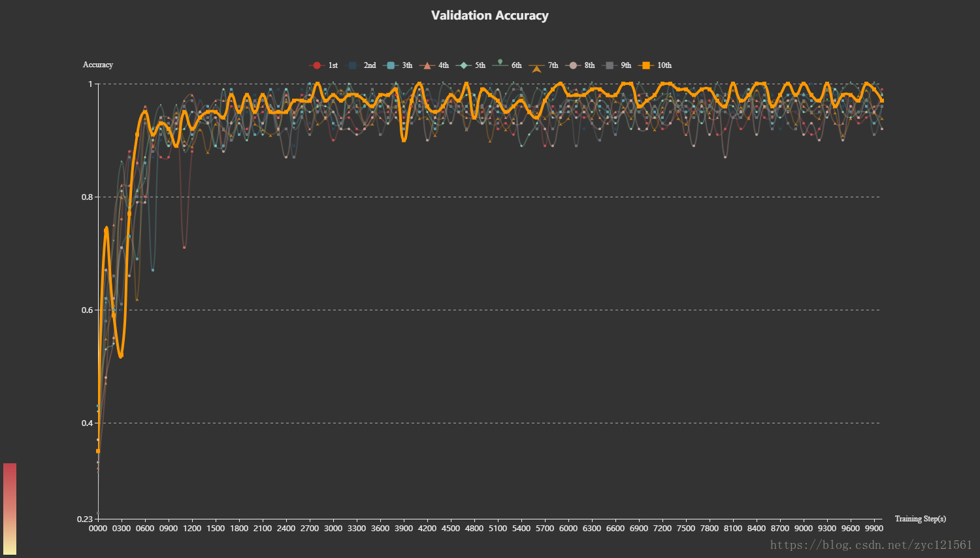Click x-axis tick label 8100
The height and width of the screenshot is (558, 980).
coord(733,529)
